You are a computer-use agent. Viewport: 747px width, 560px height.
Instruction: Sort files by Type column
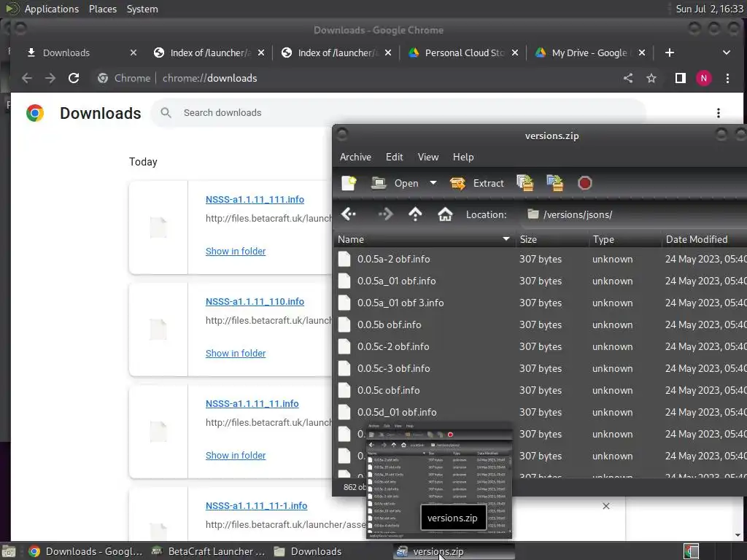point(624,239)
